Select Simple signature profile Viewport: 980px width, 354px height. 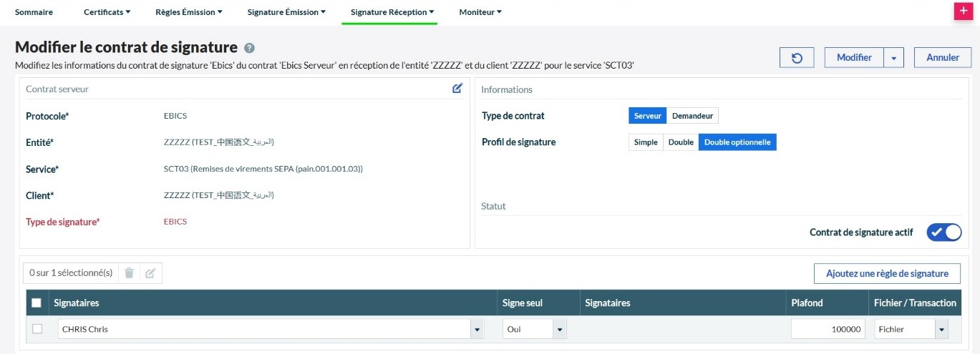tap(645, 142)
